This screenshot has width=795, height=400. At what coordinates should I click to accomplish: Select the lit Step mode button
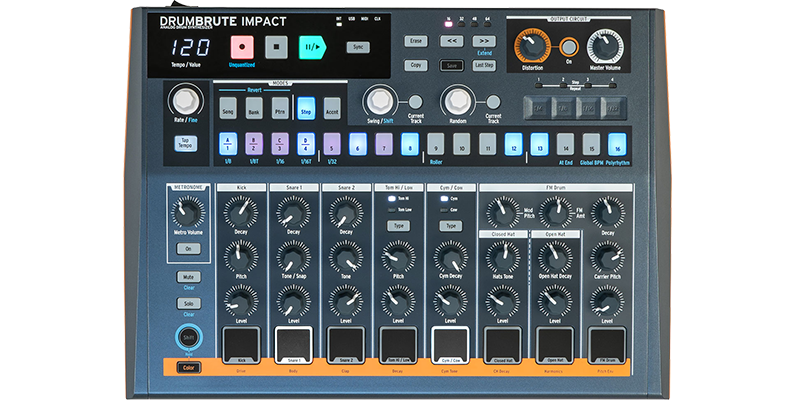click(x=306, y=108)
